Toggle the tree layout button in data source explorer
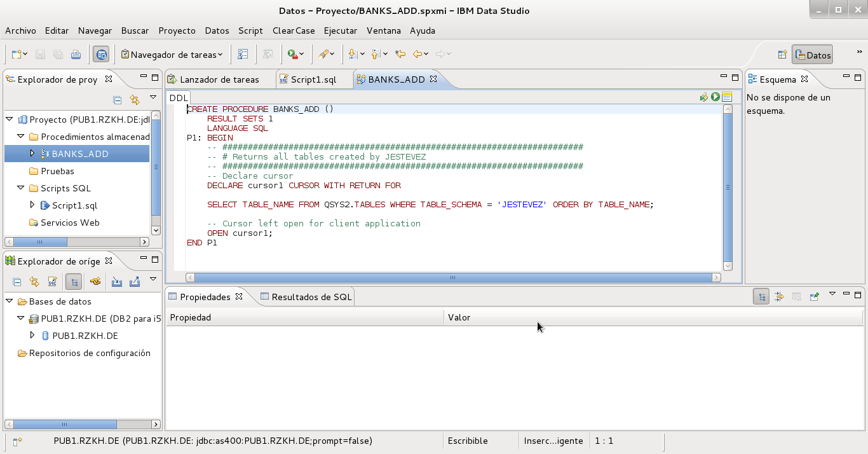The width and height of the screenshot is (868, 454). 73,282
